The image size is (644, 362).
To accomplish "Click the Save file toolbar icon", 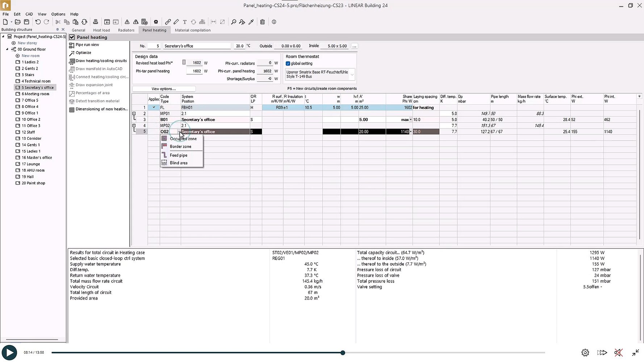I will (26, 22).
